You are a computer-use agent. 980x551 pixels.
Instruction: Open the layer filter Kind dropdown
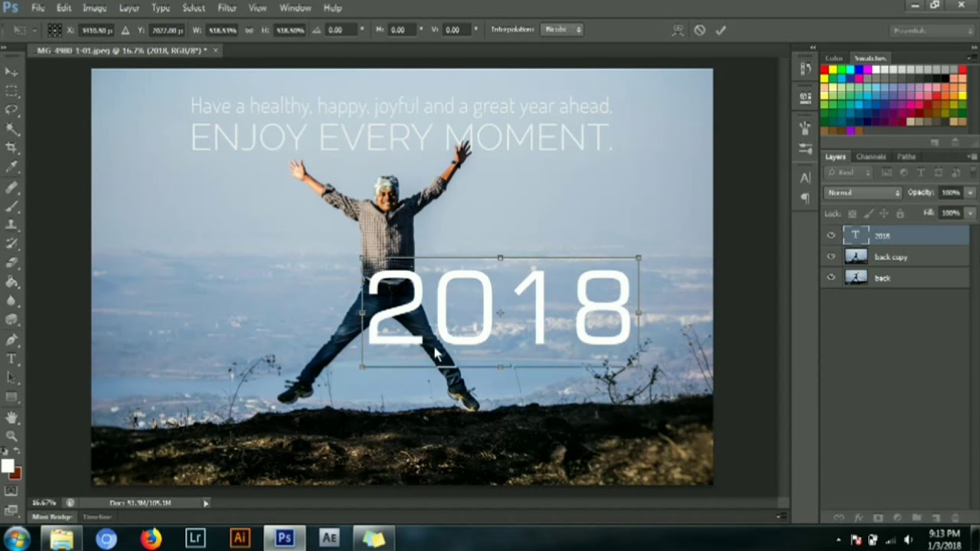pyautogui.click(x=850, y=173)
